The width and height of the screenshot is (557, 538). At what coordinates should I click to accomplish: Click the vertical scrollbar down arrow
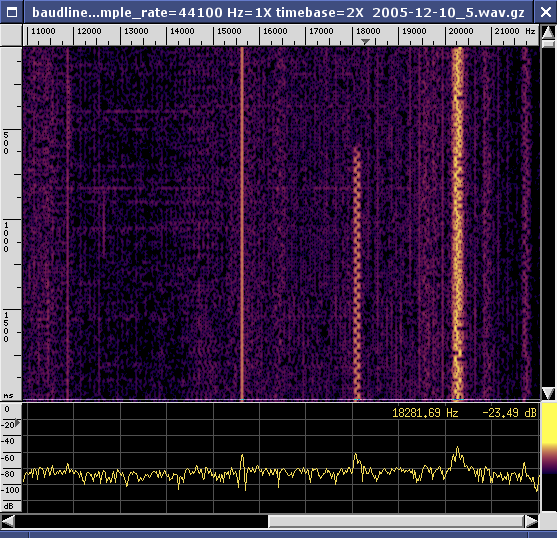click(548, 393)
